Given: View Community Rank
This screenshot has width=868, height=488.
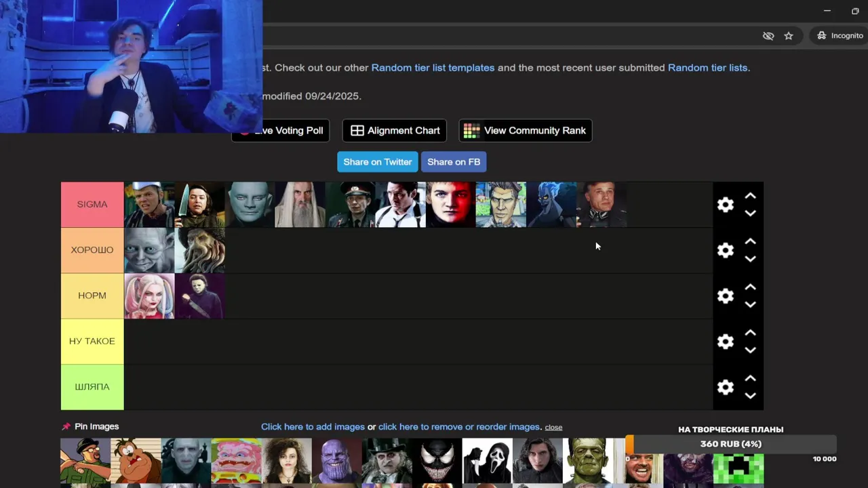Looking at the screenshot, I should [526, 131].
